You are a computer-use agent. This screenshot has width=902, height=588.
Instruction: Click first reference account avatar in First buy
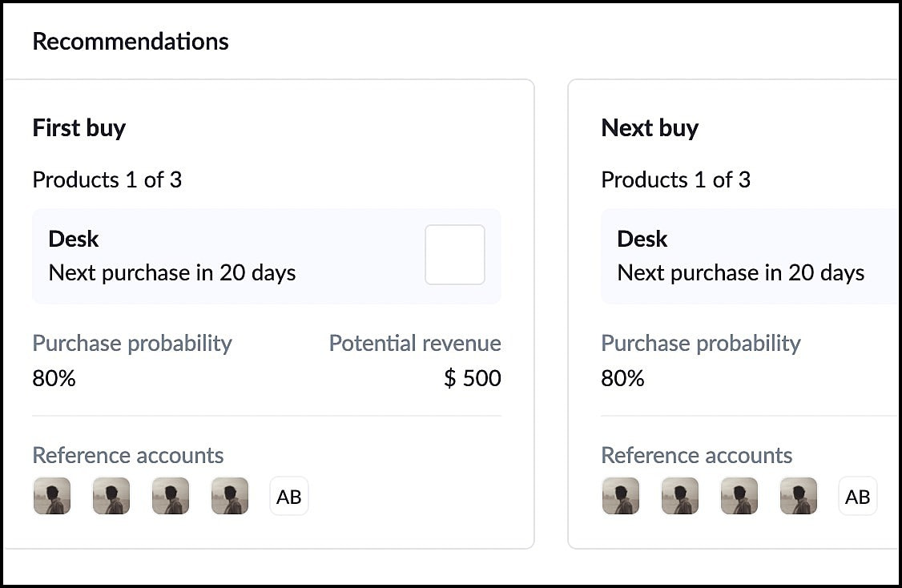pyautogui.click(x=51, y=496)
